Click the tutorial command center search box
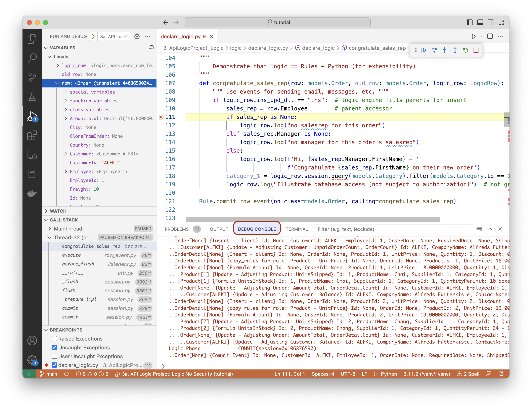This screenshot has width=532, height=408. pos(277,22)
